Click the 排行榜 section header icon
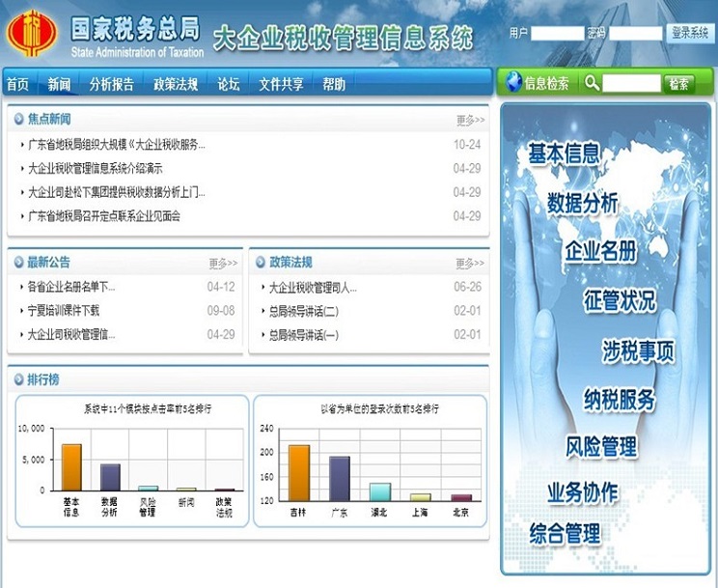Viewport: 718px width, 588px height. click(x=19, y=379)
